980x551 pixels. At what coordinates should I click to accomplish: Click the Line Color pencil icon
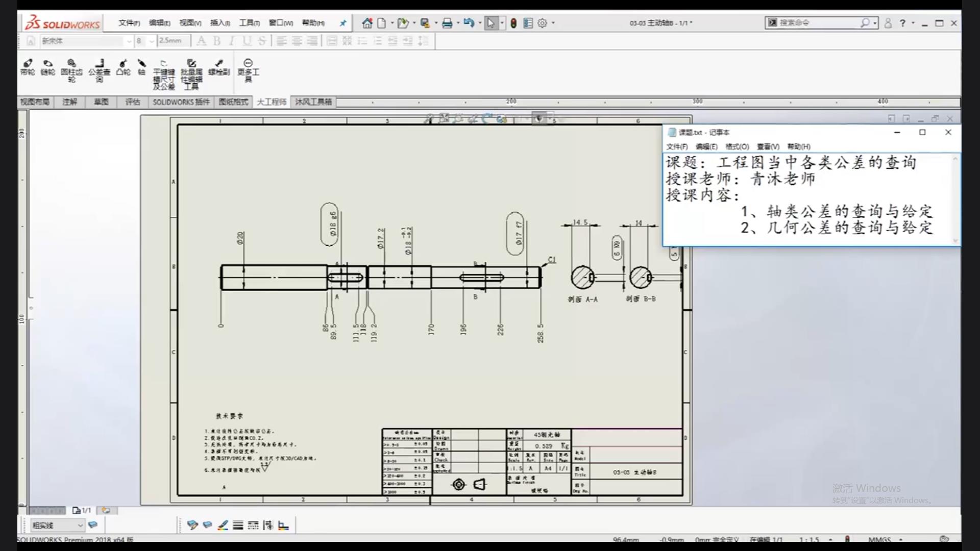(223, 525)
